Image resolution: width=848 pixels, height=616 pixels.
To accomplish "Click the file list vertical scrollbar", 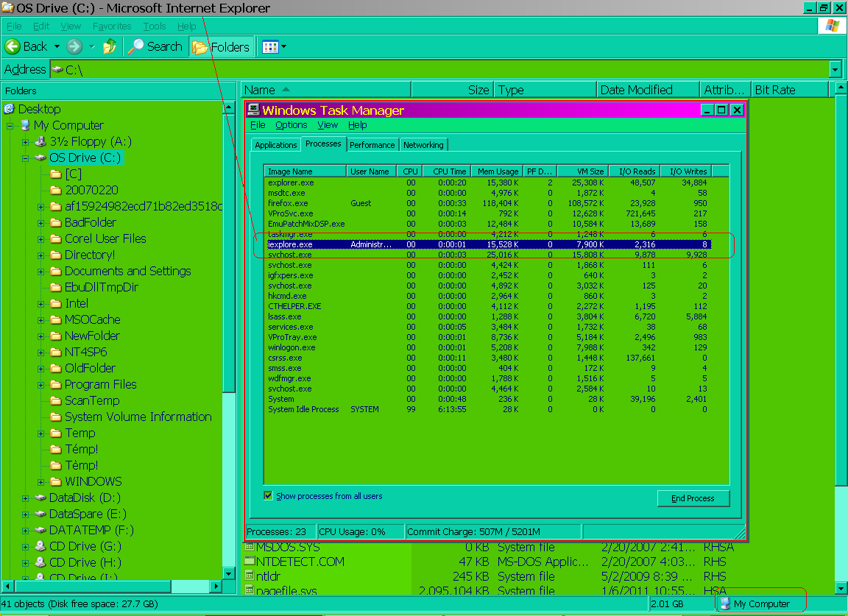I will (x=841, y=338).
